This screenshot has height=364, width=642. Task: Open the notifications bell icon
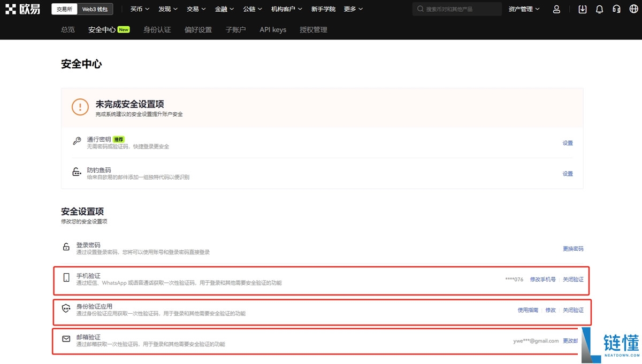click(599, 9)
